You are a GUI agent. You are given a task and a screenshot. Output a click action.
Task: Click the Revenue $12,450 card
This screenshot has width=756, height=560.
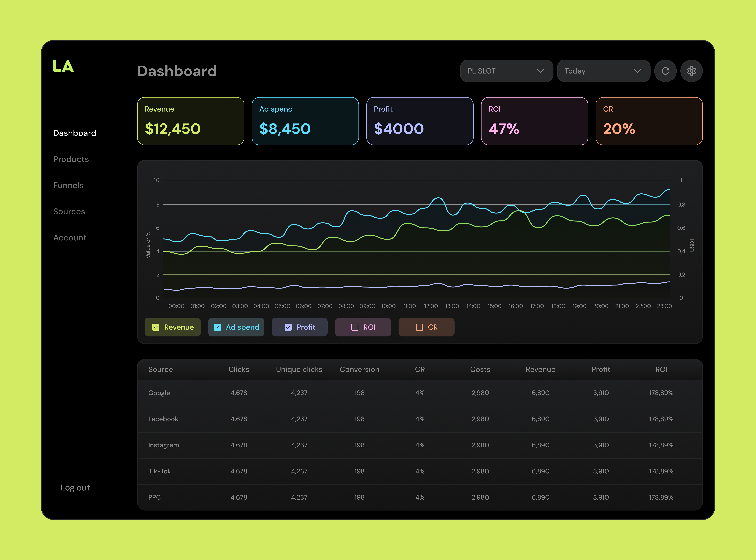click(191, 121)
